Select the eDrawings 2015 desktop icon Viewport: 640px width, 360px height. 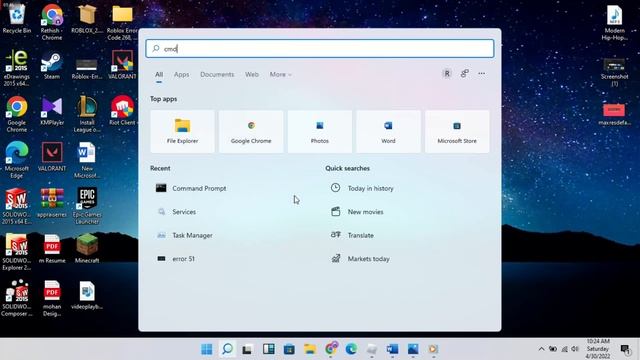coord(17,68)
